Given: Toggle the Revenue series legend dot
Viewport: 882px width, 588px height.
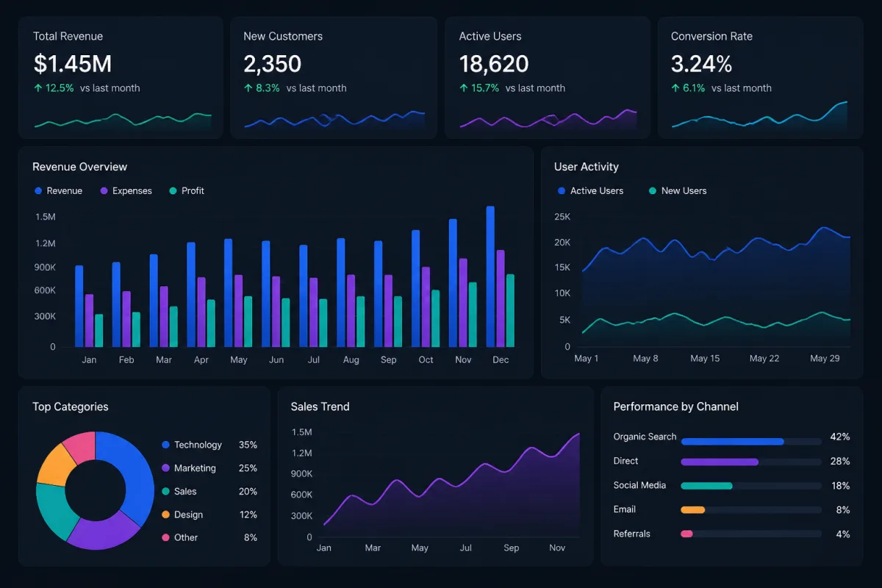Looking at the screenshot, I should [x=38, y=191].
